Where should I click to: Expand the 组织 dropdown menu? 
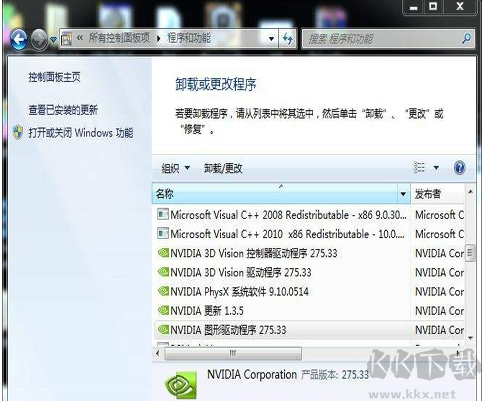(176, 168)
